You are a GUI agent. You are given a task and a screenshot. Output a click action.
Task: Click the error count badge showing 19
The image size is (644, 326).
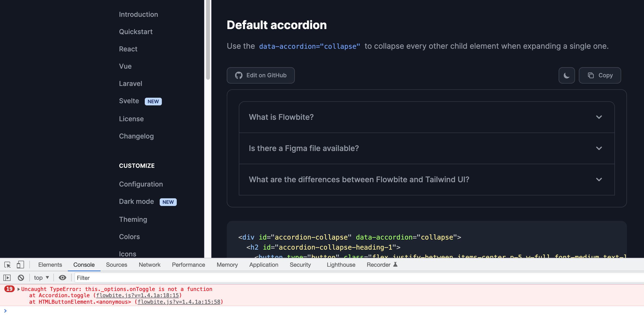point(10,289)
